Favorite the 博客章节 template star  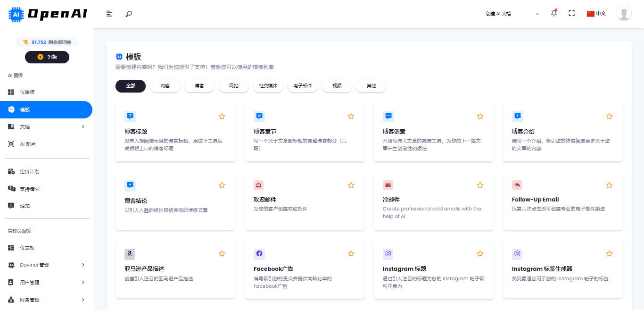click(x=351, y=116)
